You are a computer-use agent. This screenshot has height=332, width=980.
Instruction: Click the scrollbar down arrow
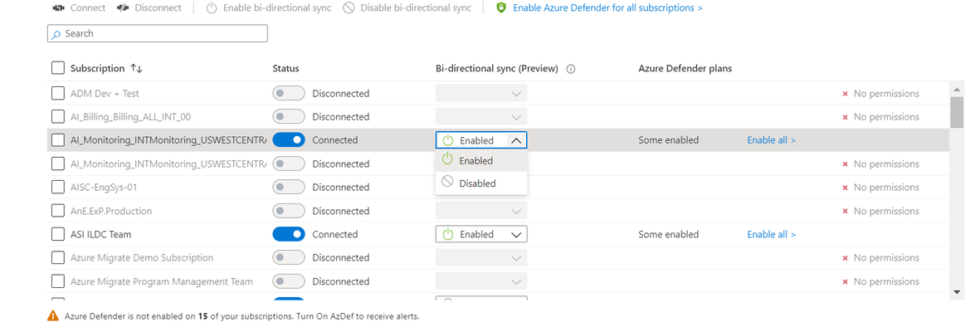point(956,292)
